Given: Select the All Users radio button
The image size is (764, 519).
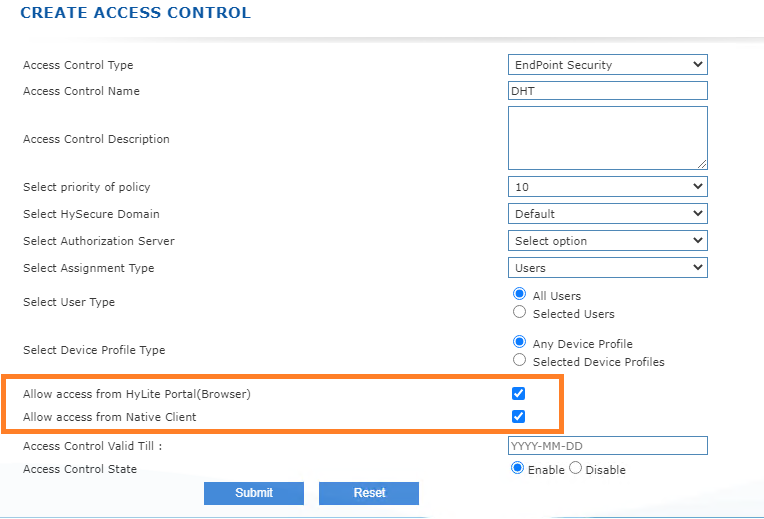Looking at the screenshot, I should 519,294.
